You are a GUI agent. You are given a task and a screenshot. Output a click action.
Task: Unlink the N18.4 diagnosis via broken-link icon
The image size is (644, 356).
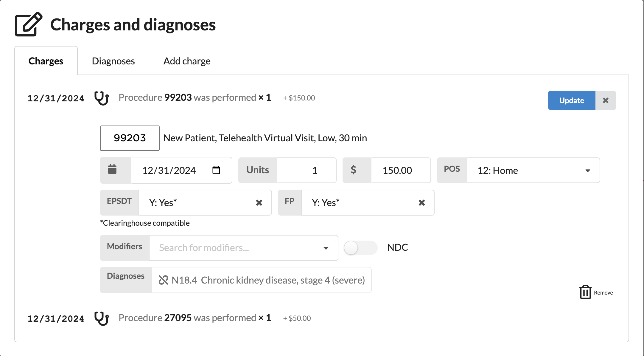tap(164, 280)
